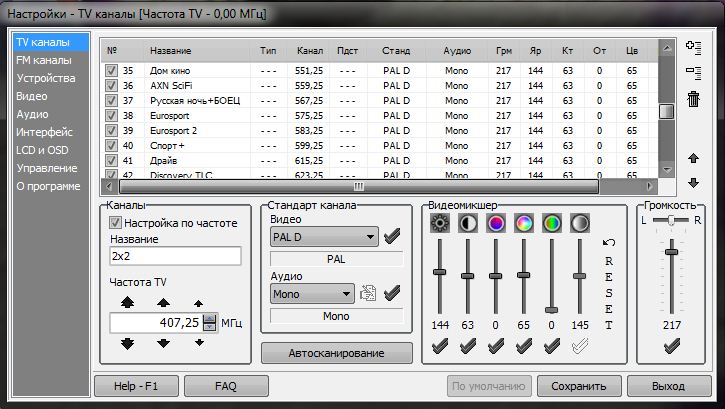Uncheck channel 38 Eurosport in the list
The height and width of the screenshot is (409, 725).
[112, 115]
